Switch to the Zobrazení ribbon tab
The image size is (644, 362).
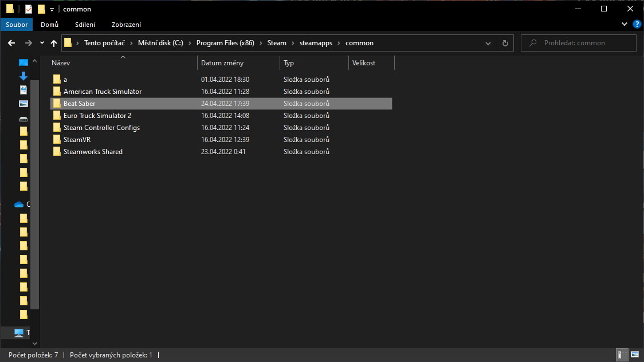pyautogui.click(x=126, y=25)
